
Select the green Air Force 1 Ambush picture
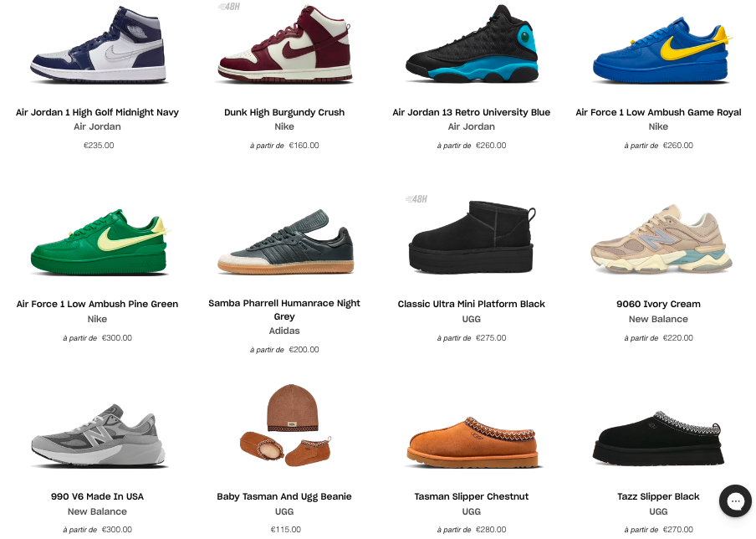coord(100,242)
